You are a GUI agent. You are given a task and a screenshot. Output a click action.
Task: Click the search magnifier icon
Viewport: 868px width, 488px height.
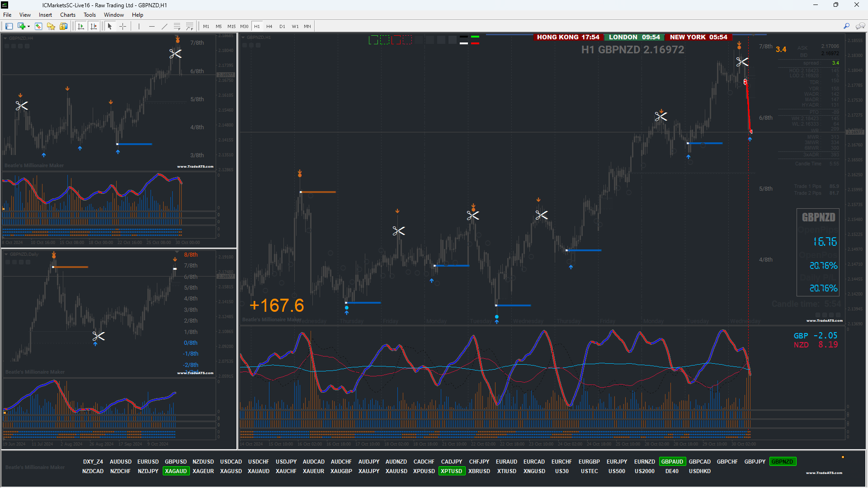click(846, 26)
